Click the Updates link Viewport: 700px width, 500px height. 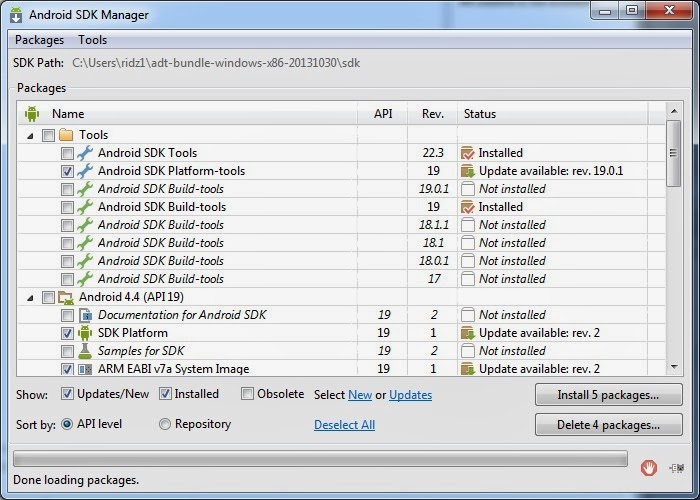410,395
